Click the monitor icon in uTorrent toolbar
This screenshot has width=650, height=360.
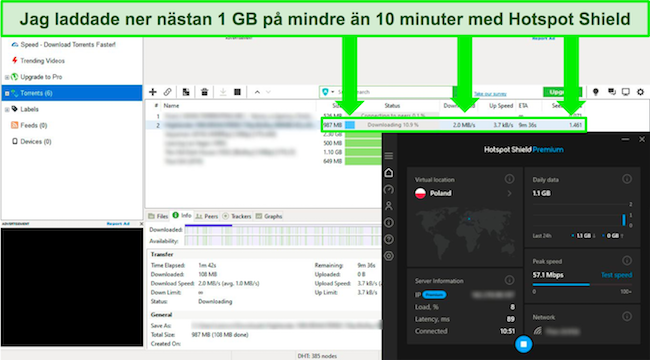pos(626,92)
